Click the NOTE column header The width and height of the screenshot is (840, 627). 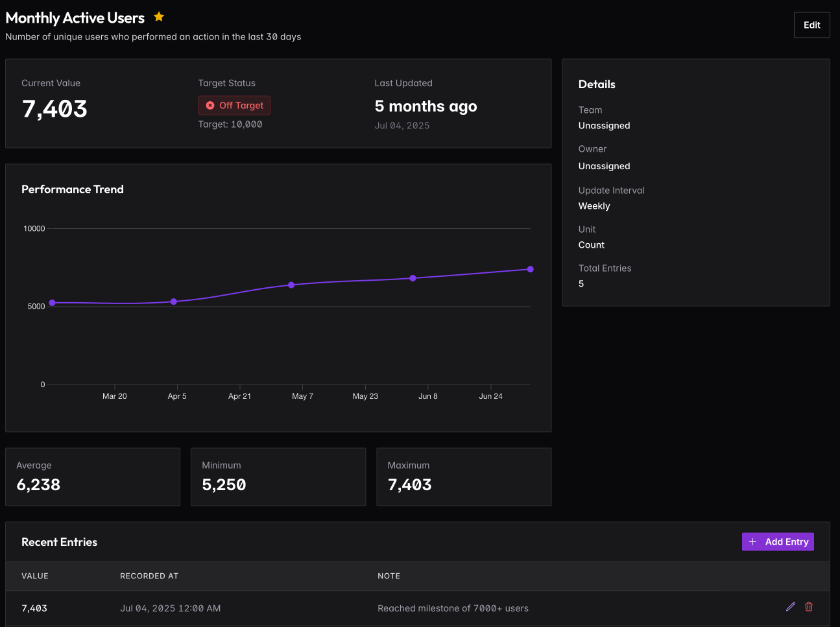(389, 576)
